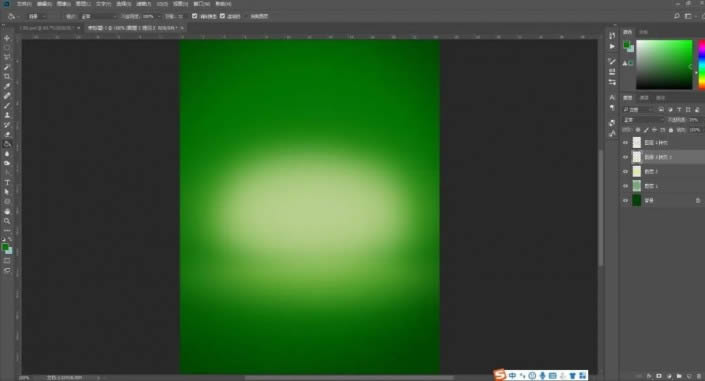Activate the Clone Stamp tool

click(x=7, y=115)
